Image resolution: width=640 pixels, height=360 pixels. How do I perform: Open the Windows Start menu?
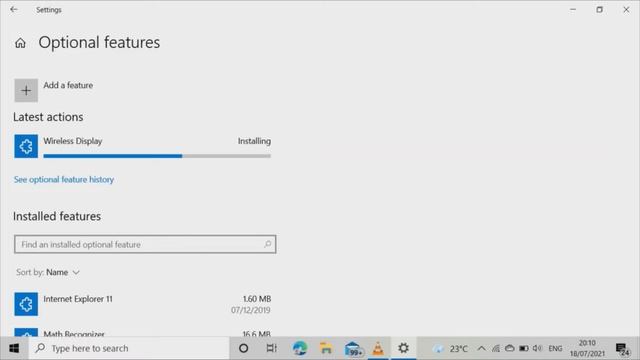[x=14, y=348]
